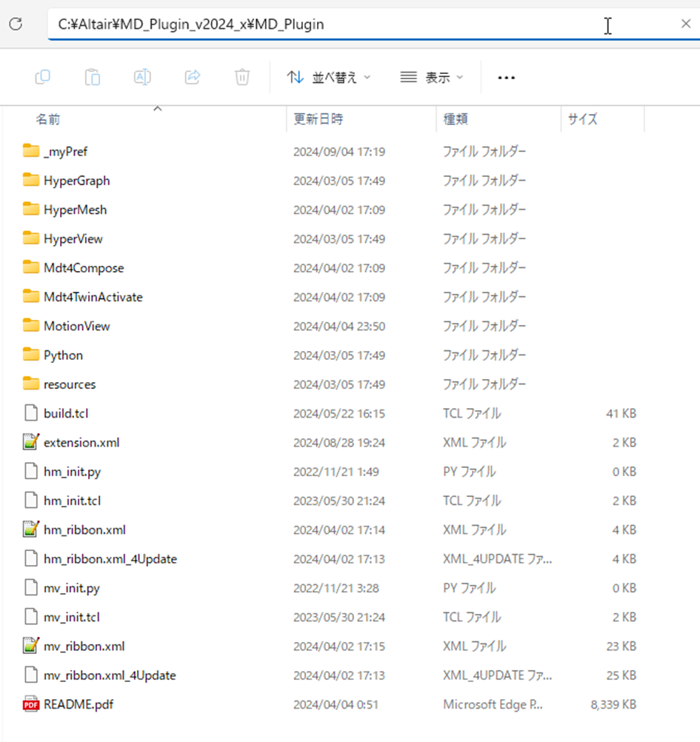Click the 8,339 KB size value
700x742 pixels.
pos(613,705)
